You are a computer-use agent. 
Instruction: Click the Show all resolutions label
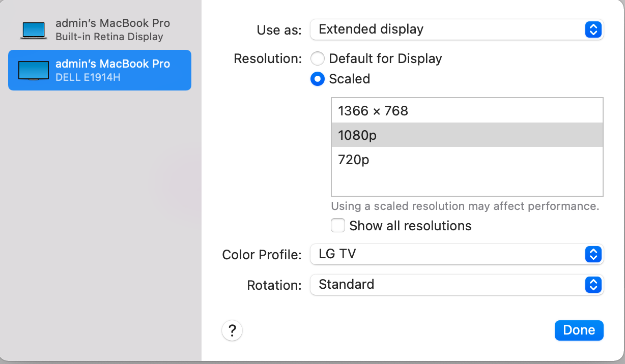click(410, 226)
